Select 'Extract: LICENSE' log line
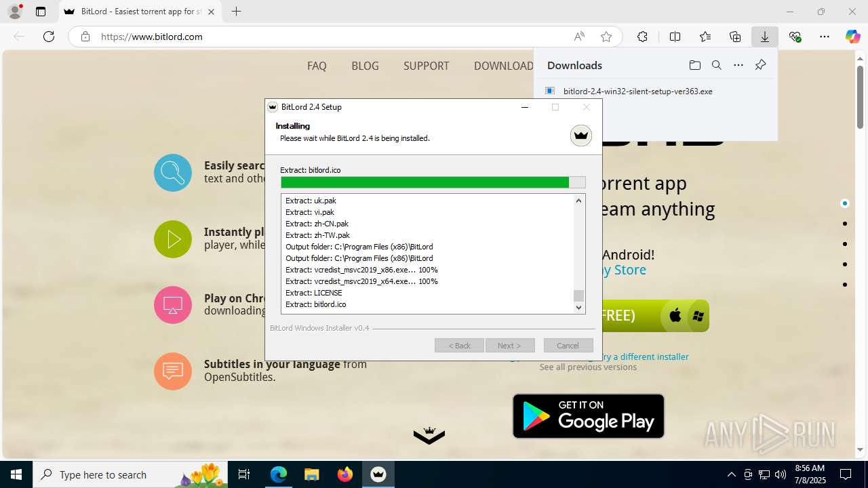The width and height of the screenshot is (868, 488). tap(314, 293)
